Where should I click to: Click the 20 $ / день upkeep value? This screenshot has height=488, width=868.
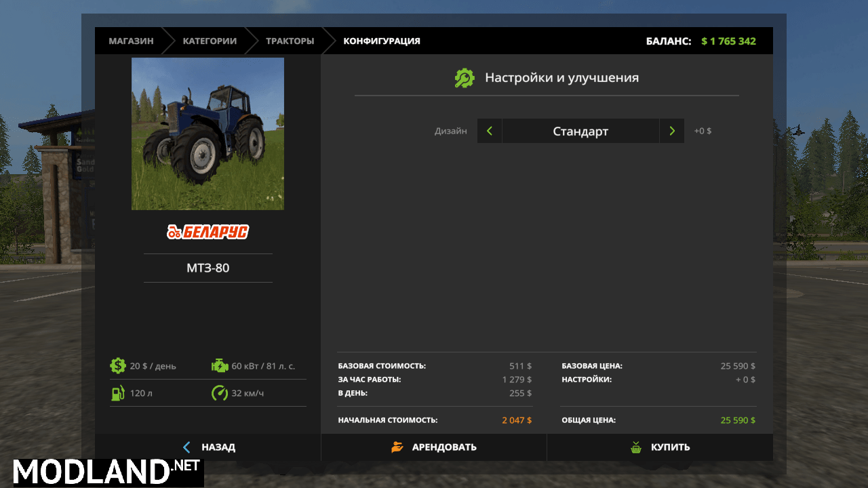(153, 366)
